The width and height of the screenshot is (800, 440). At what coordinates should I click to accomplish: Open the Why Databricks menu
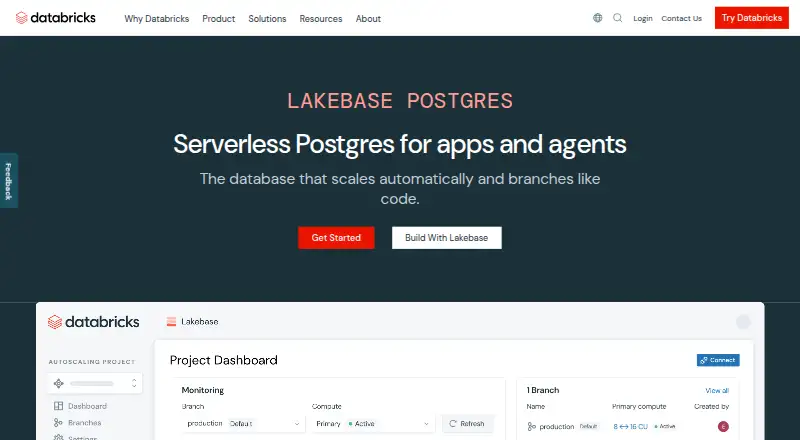(x=157, y=18)
